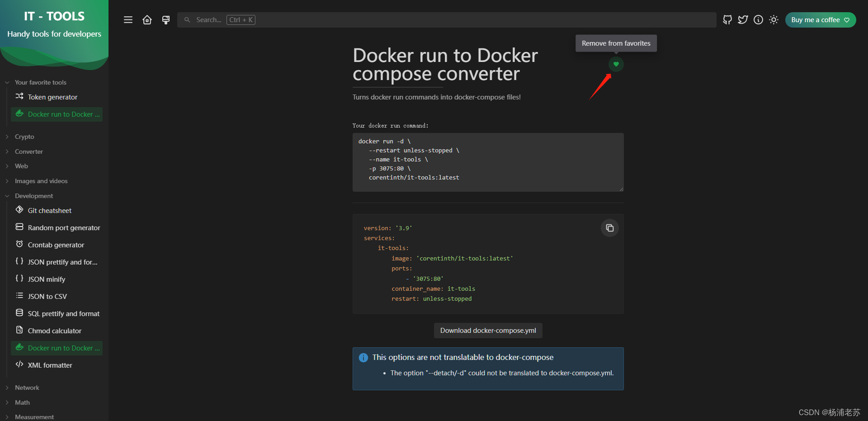Viewport: 868px width, 421px height.
Task: Click the Git cheatsheet icon
Action: tap(19, 210)
